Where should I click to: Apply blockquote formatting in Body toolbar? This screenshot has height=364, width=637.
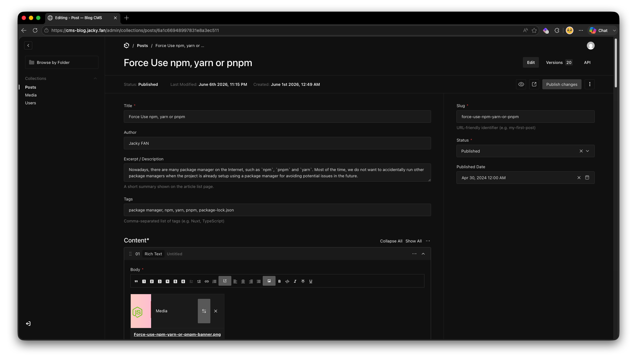[136, 281]
